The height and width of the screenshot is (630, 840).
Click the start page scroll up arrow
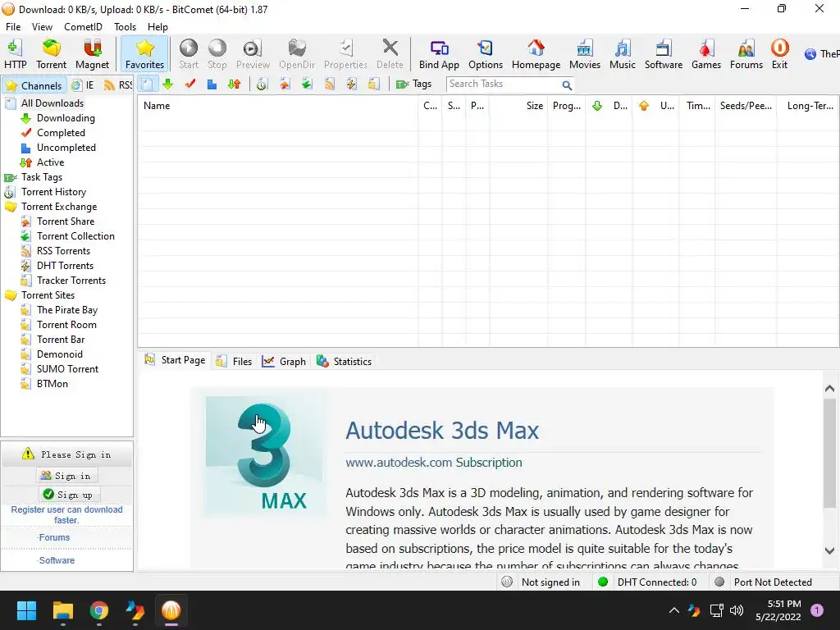829,388
